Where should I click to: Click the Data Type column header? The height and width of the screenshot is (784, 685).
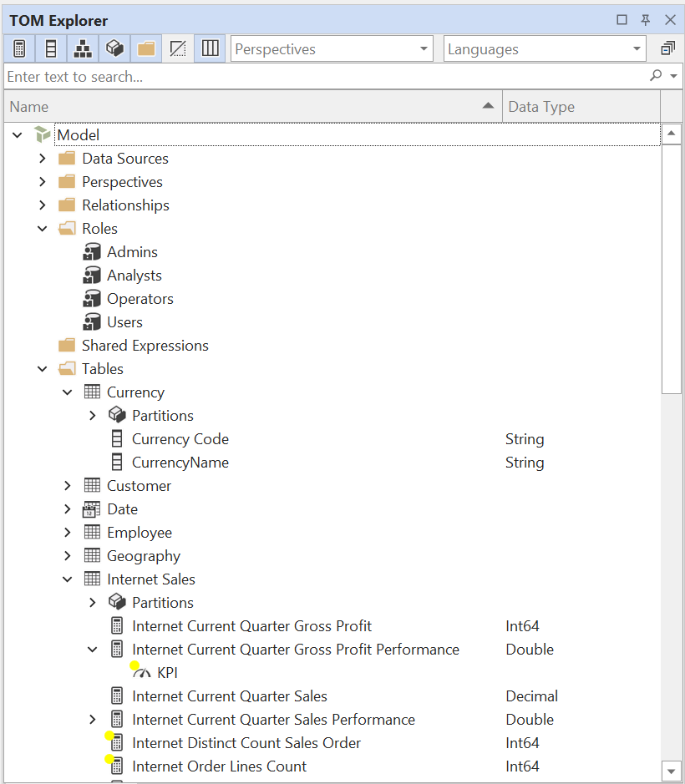[x=581, y=107]
